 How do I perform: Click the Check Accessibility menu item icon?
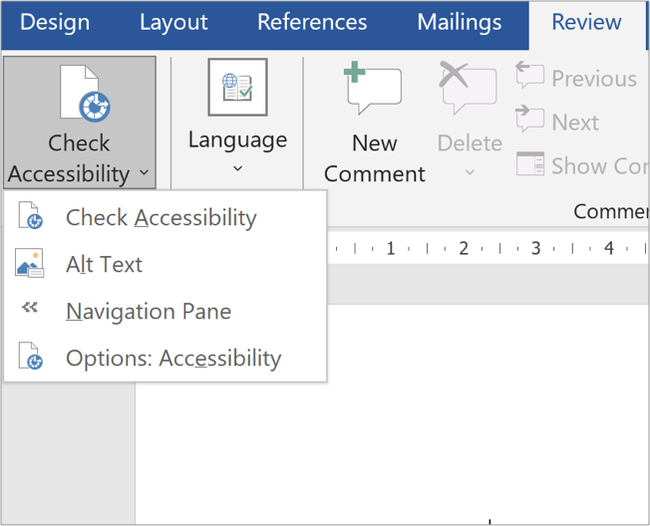click(30, 215)
